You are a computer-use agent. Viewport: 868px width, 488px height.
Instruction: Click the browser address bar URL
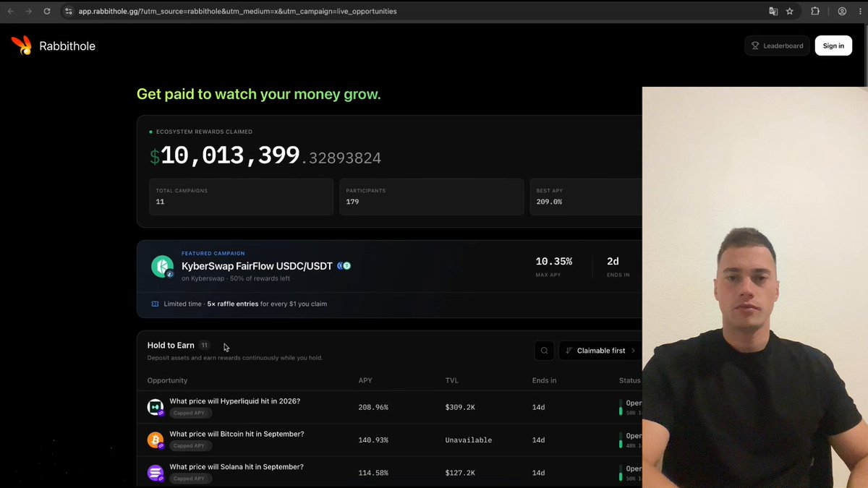click(237, 12)
